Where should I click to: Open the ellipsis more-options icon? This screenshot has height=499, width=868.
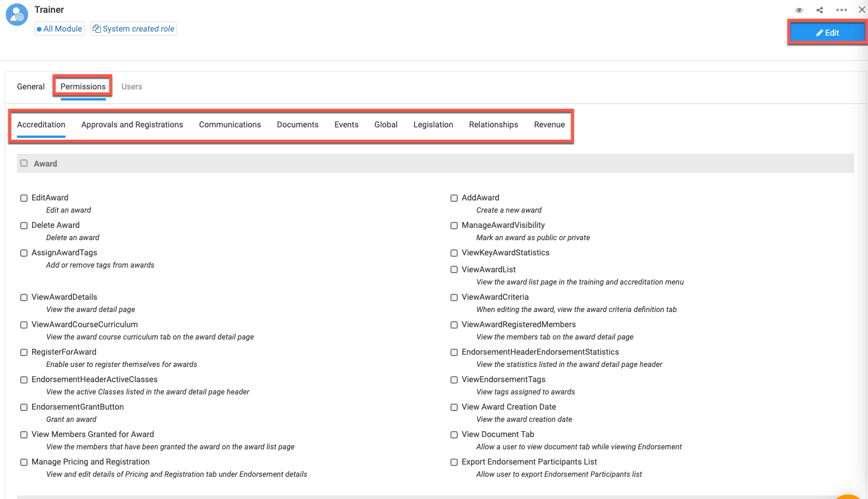pyautogui.click(x=842, y=9)
